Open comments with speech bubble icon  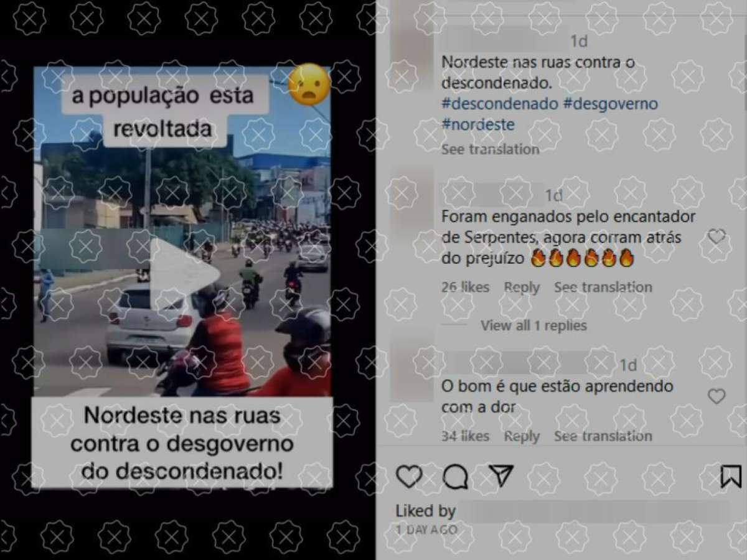455,477
